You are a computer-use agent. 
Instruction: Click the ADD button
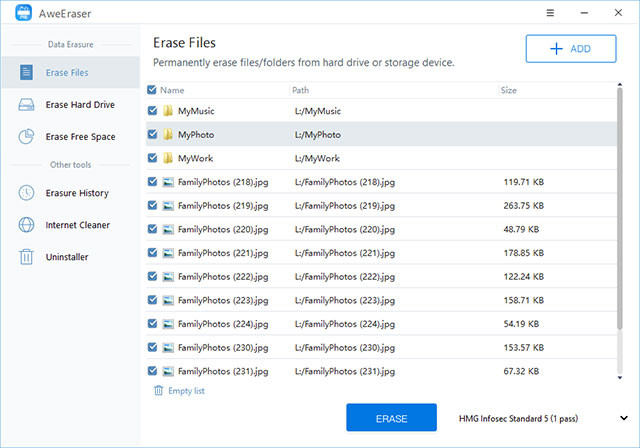[x=571, y=49]
